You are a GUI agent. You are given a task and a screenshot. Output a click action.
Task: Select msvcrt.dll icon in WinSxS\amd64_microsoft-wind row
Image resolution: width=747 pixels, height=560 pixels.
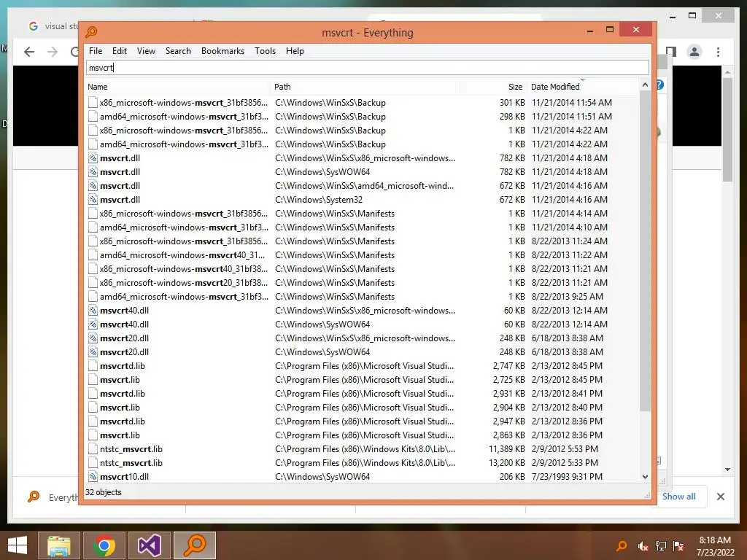(93, 186)
